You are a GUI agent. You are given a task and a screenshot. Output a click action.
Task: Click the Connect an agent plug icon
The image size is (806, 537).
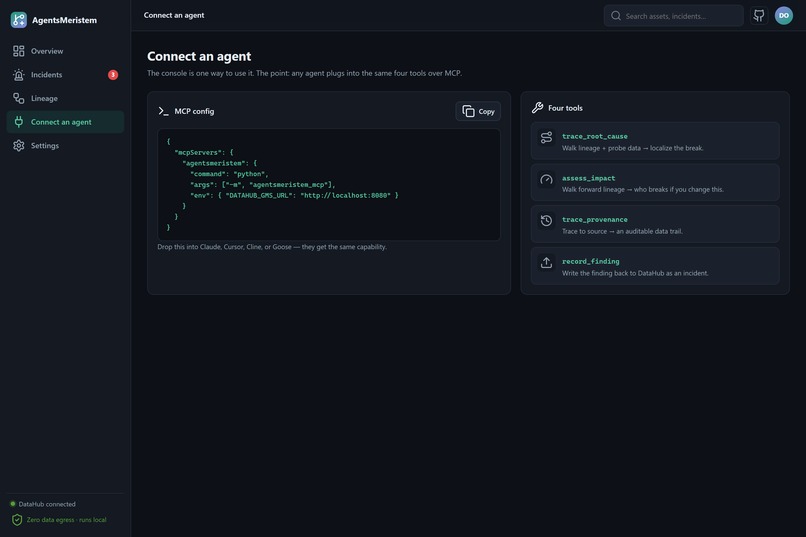point(19,122)
